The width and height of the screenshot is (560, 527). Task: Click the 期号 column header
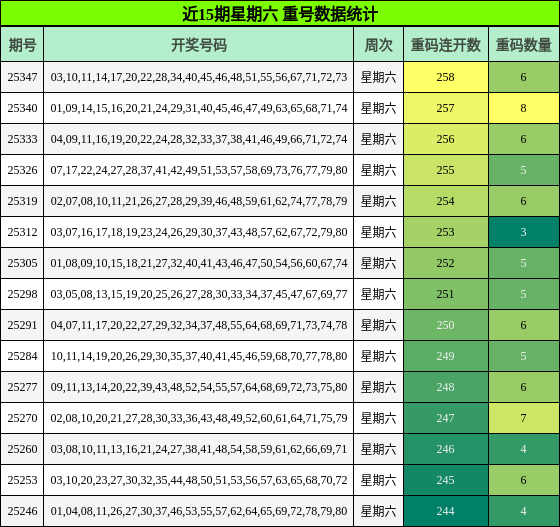(22, 45)
